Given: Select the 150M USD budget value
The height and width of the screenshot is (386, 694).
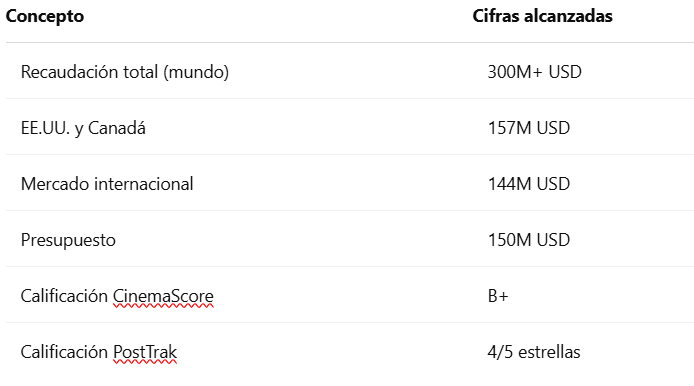Looking at the screenshot, I should click(528, 240).
